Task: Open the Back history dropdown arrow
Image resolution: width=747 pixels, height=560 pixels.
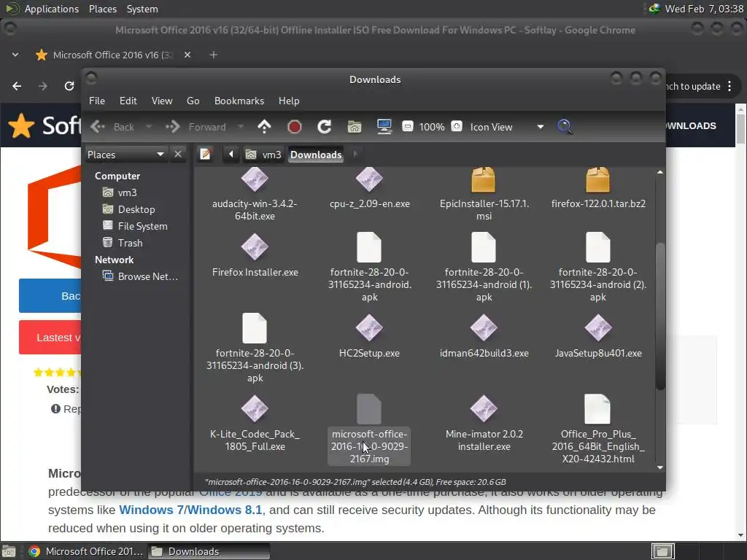Action: (x=149, y=127)
